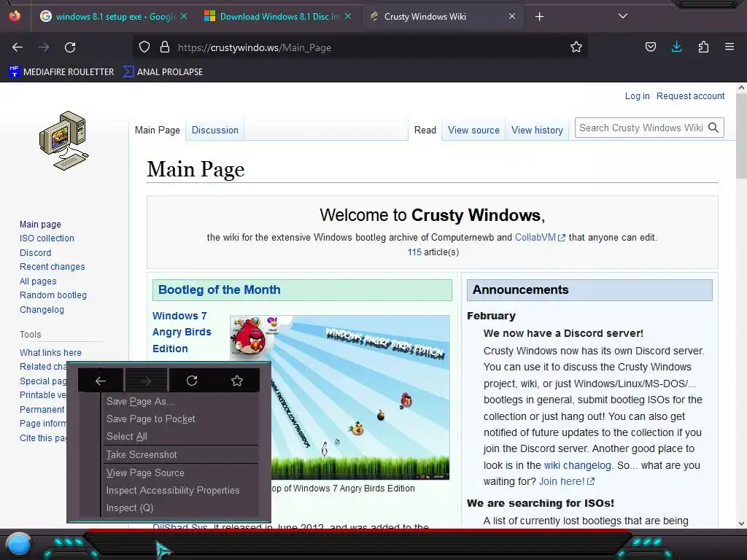
Task: Open Recent changes in the sidebar
Action: tap(52, 267)
